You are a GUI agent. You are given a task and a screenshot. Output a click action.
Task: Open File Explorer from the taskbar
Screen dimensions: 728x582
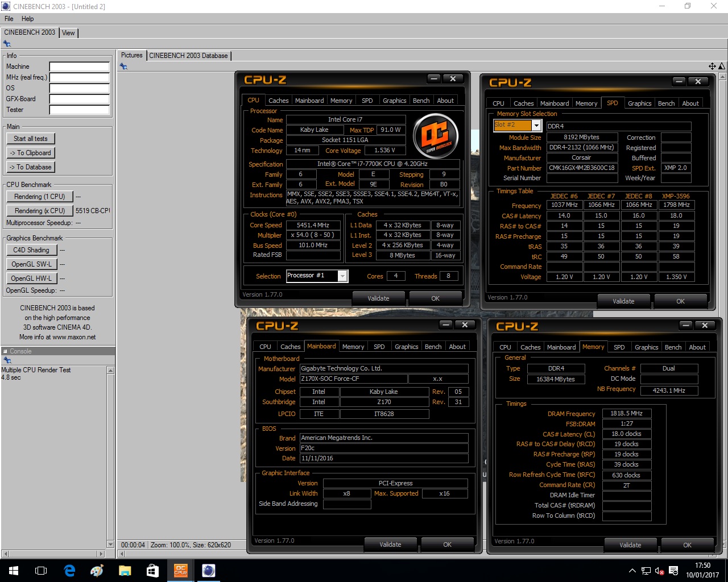tap(125, 571)
